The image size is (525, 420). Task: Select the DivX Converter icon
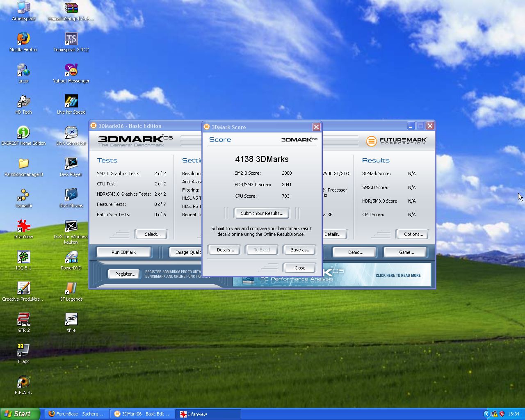(71, 136)
